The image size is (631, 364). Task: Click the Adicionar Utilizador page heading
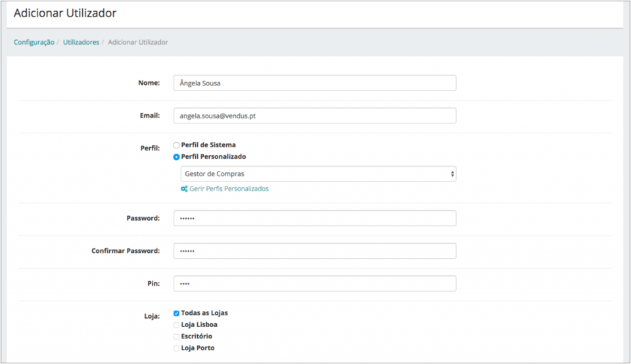pyautogui.click(x=65, y=13)
